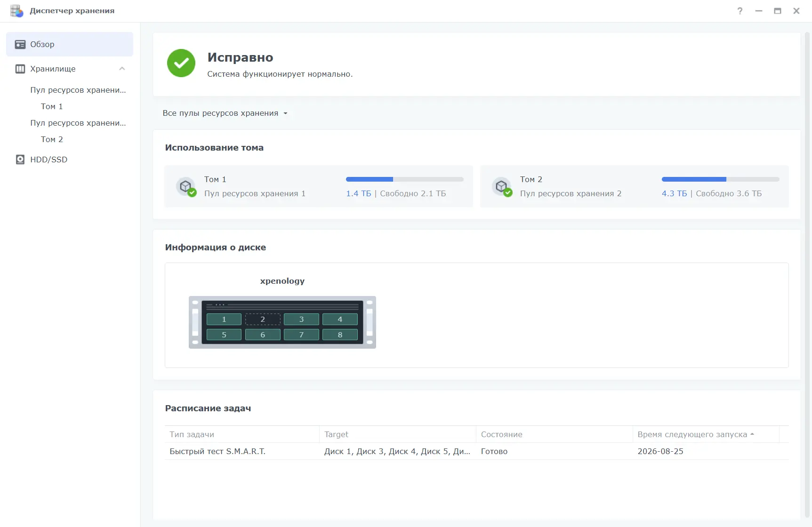This screenshot has width=812, height=527.
Task: Open the Все пулы ресурсов хранения dropdown
Action: point(225,113)
